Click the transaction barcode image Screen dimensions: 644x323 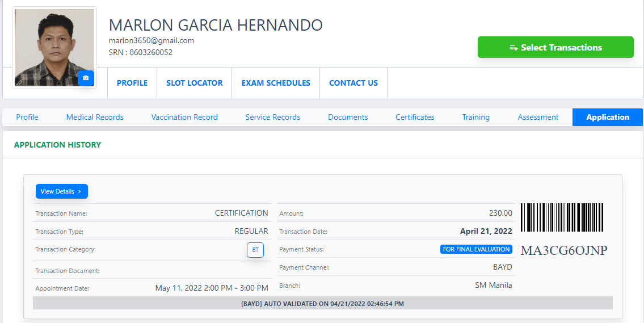tap(562, 217)
